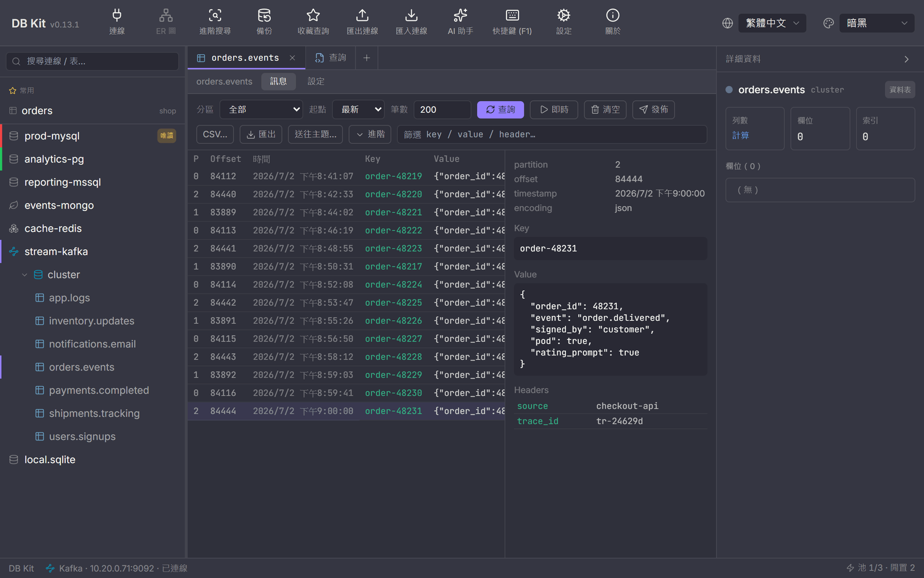Open the local.sqlite connection

(x=92, y=460)
